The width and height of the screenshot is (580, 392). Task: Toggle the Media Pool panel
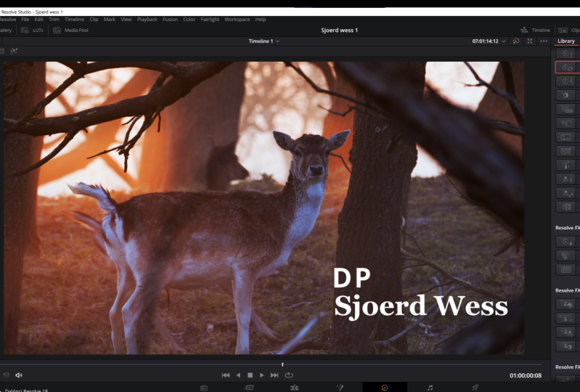tap(70, 30)
